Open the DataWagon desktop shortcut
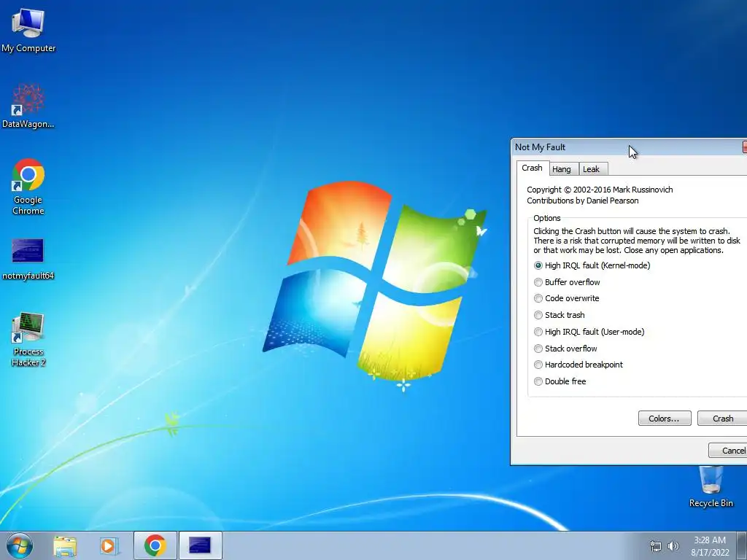The height and width of the screenshot is (560, 747). pyautogui.click(x=28, y=106)
